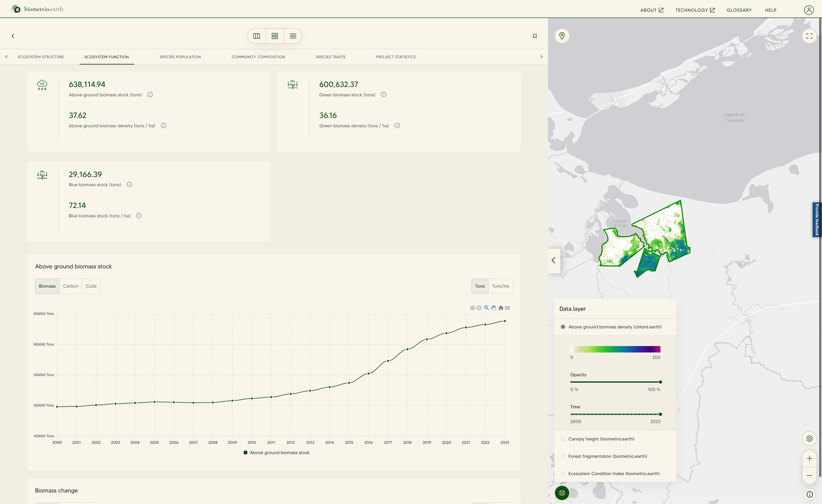Click the Provide feedback side button
Image resolution: width=822 pixels, height=504 pixels.
click(x=817, y=220)
